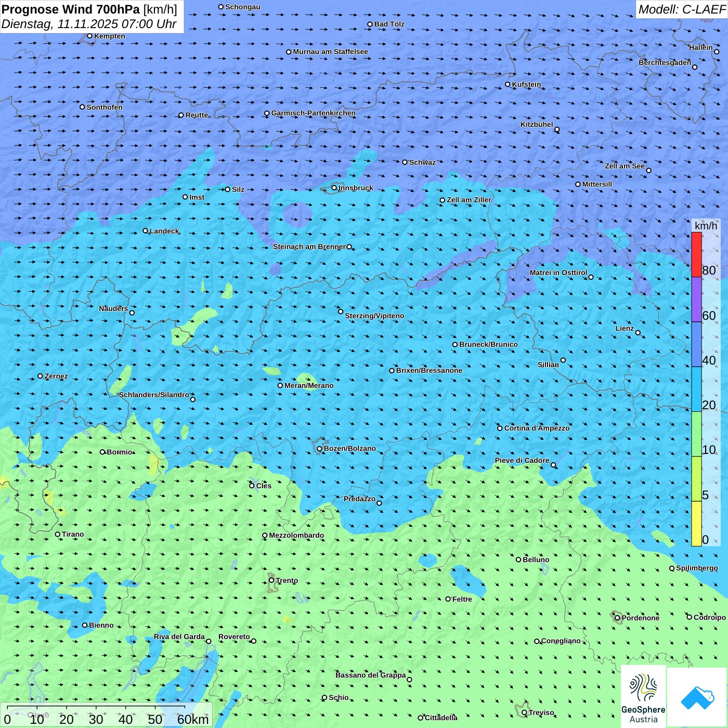
Task: Click the yellow 0-5 km/h legend swatch
Action: tap(696, 524)
